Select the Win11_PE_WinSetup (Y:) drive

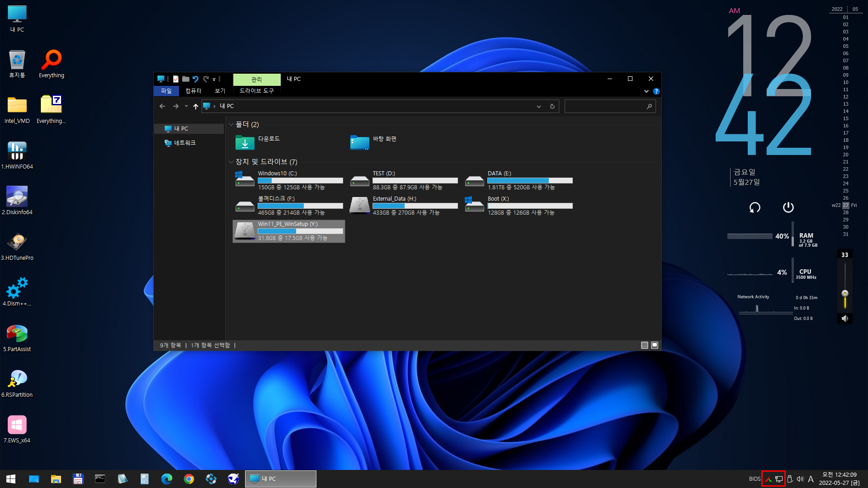click(x=288, y=231)
